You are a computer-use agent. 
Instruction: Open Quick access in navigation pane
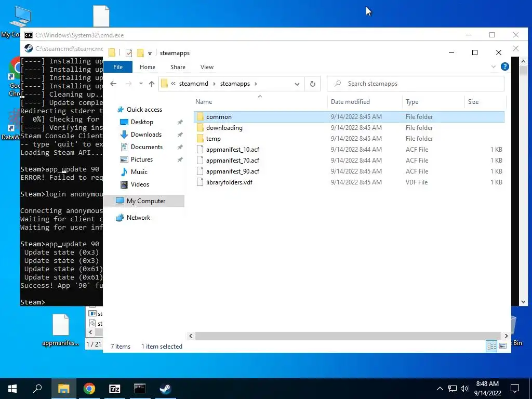[144, 110]
